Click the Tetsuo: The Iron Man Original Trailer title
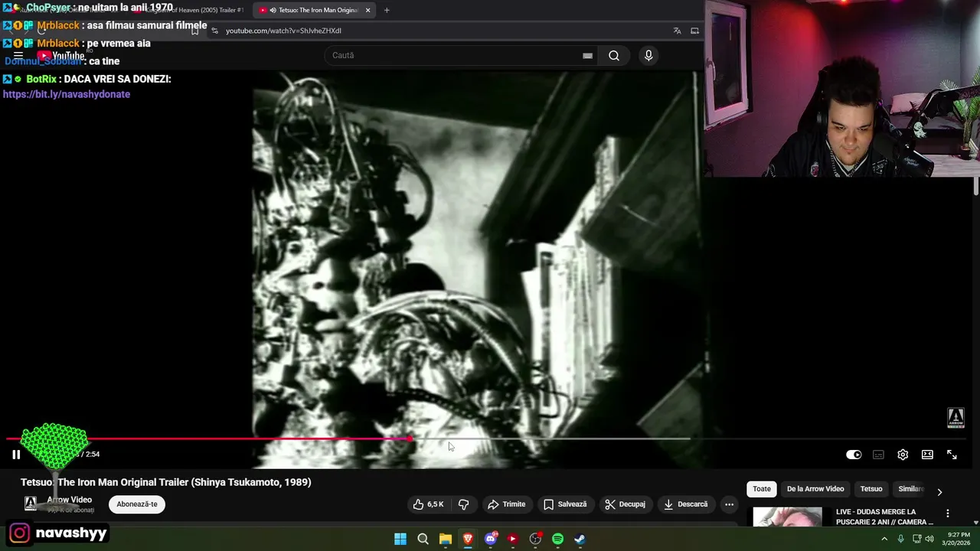 pos(166,482)
